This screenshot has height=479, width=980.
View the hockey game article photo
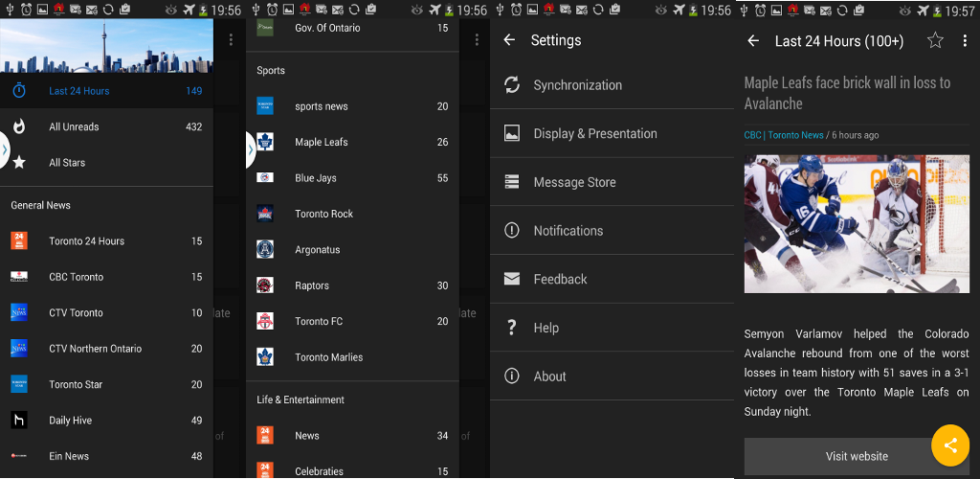[x=857, y=224]
